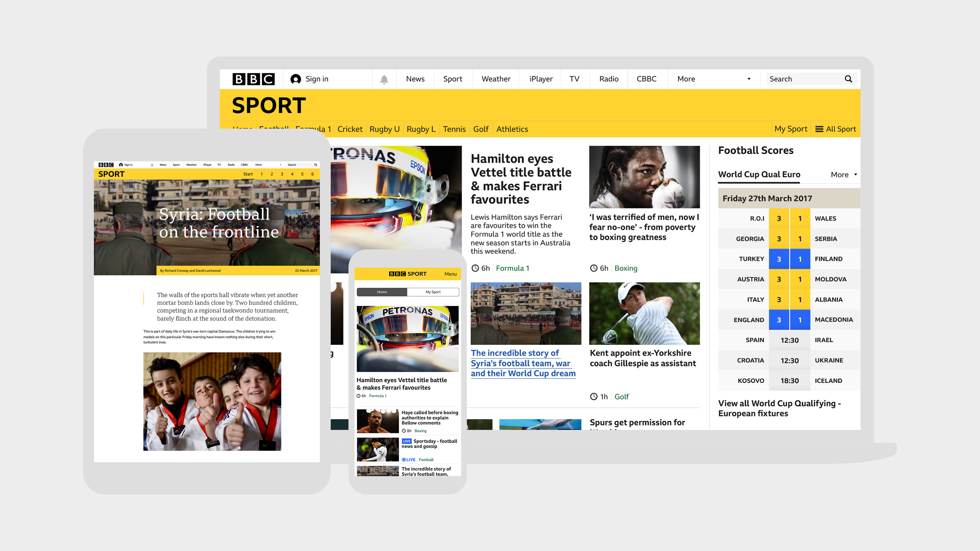The height and width of the screenshot is (551, 980).
Task: Open the Hamilton eyes Vettel title battle headline
Action: coord(521,179)
